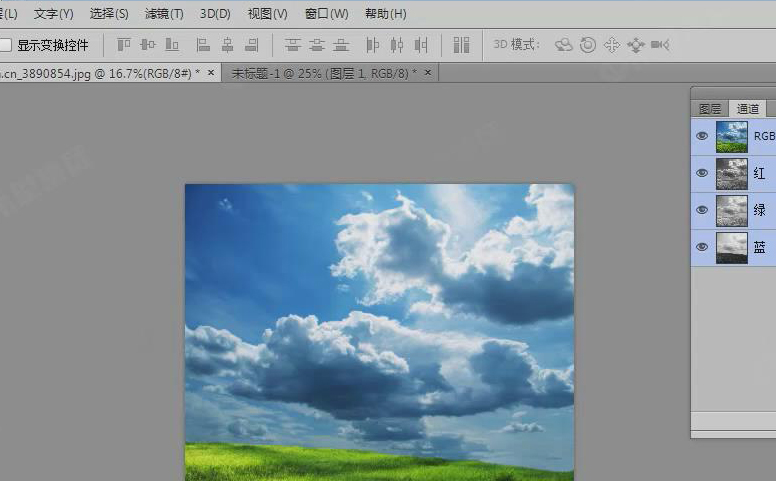The height and width of the screenshot is (481, 776).
Task: Select the 3D video camera icon
Action: (660, 45)
